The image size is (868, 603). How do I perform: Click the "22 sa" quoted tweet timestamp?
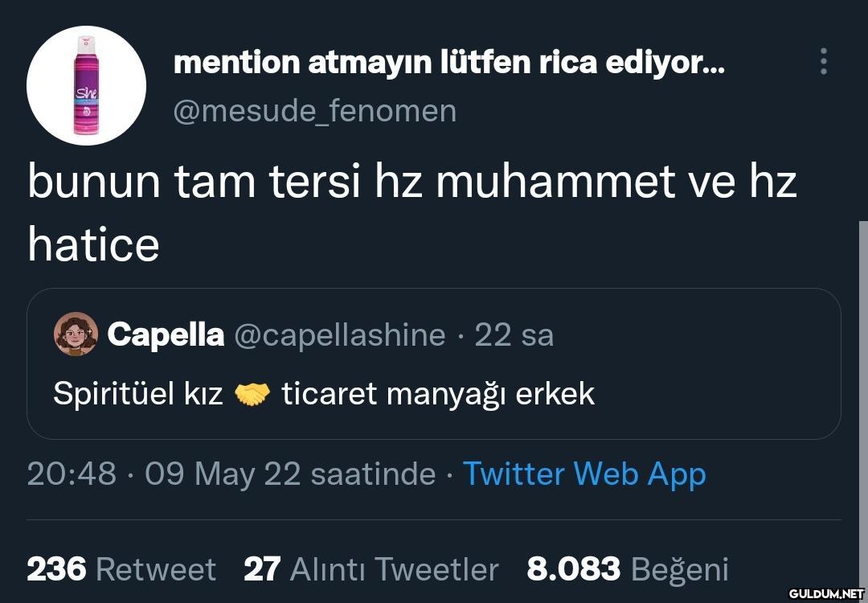[514, 334]
